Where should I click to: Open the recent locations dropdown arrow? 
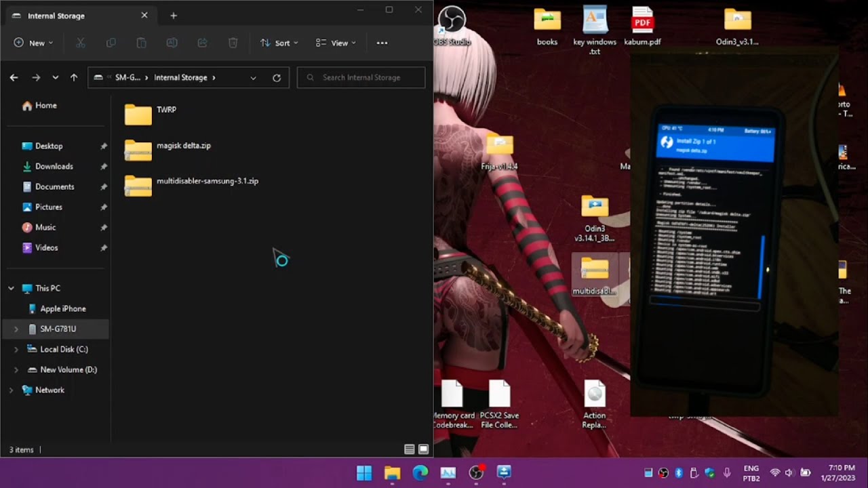point(56,77)
